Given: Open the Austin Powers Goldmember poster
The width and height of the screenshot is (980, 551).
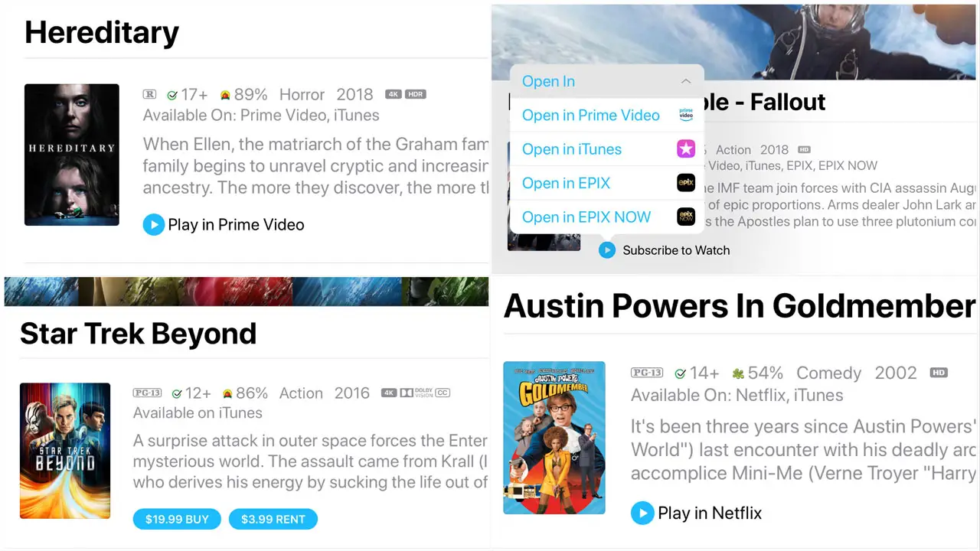Looking at the screenshot, I should tap(554, 438).
